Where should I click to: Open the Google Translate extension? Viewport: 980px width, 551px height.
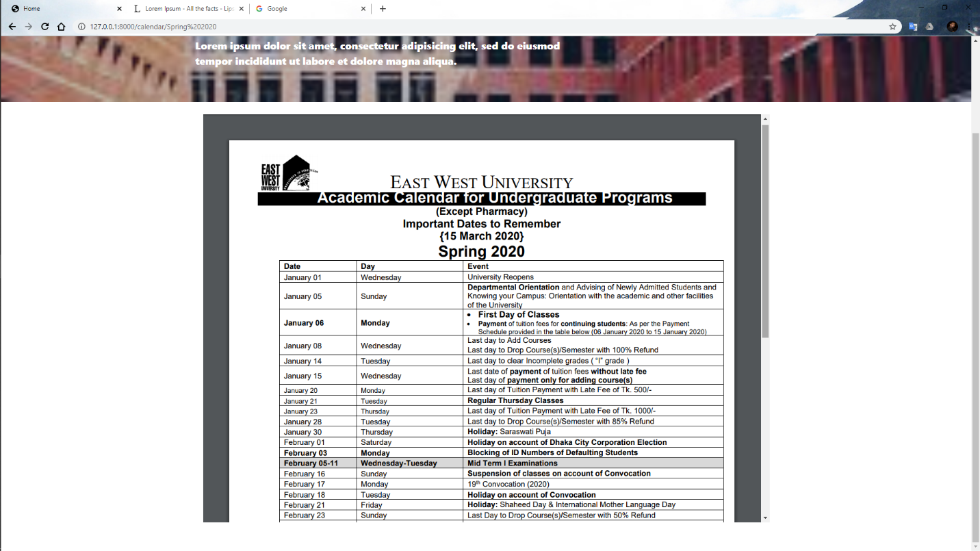913,27
